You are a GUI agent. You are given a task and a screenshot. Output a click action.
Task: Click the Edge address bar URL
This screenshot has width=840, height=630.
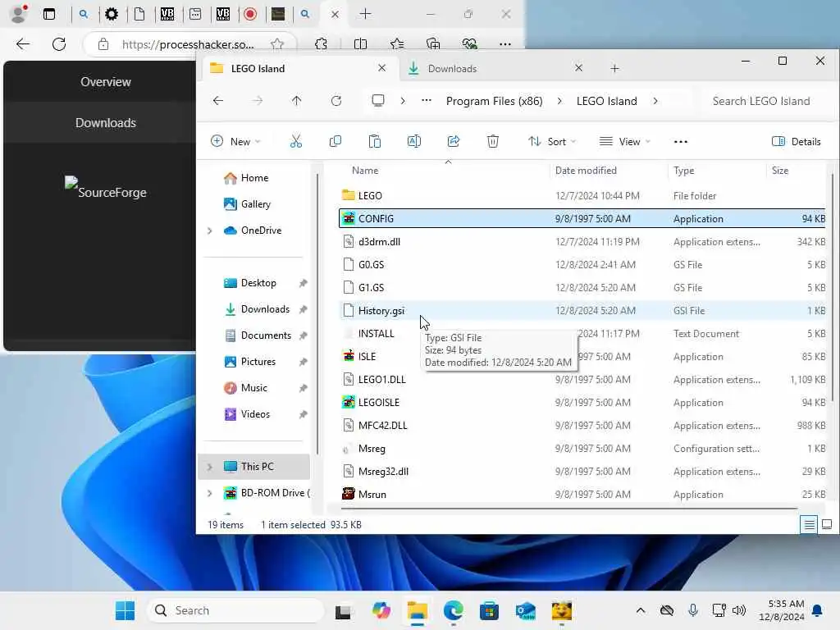(x=188, y=44)
